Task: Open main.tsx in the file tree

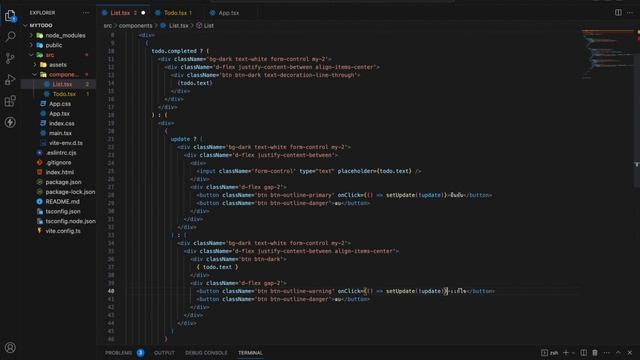Action: 58,133
